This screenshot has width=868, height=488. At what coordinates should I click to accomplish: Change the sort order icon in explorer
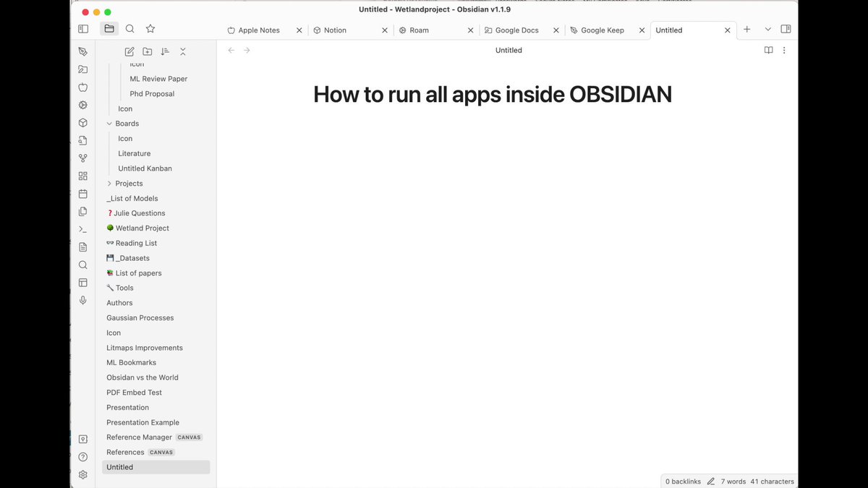[x=165, y=51]
